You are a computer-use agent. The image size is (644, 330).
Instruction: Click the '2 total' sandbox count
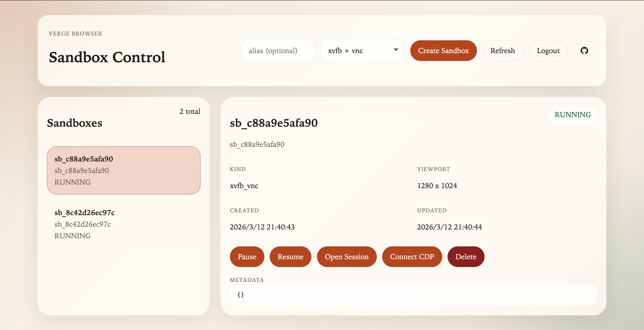tap(190, 111)
